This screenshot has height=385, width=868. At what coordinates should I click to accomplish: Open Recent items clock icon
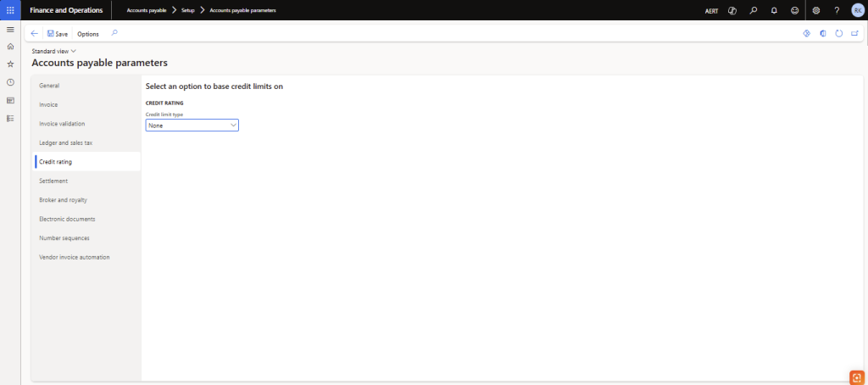10,82
